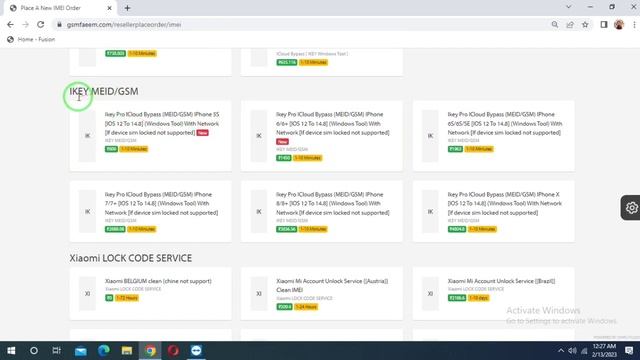Switch to Google Chrome on the taskbar

pyautogui.click(x=150, y=351)
